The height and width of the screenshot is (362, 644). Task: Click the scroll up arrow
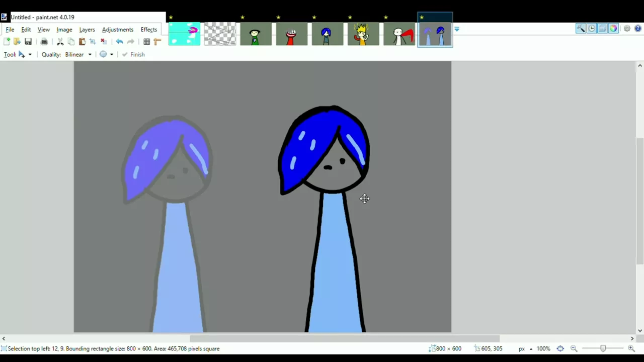[x=640, y=65]
